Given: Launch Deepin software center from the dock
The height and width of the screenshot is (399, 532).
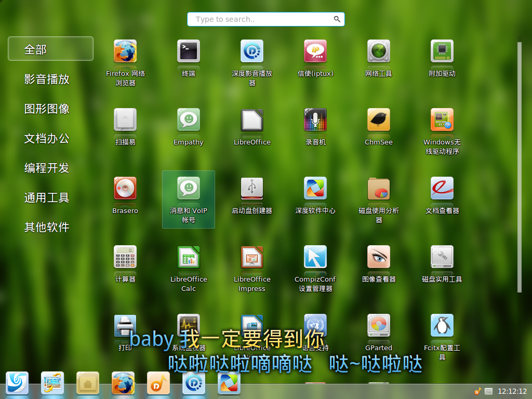Looking at the screenshot, I should click(x=229, y=383).
